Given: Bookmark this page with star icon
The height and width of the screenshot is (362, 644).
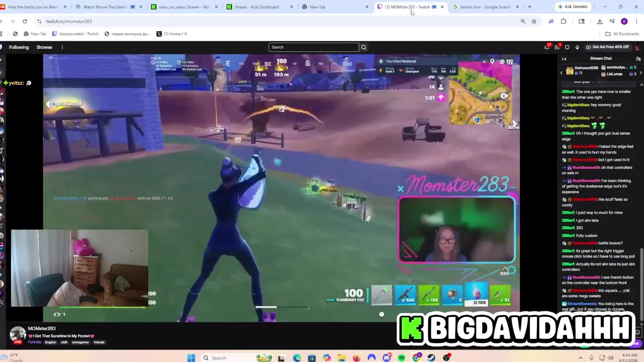Looking at the screenshot, I should click(534, 21).
